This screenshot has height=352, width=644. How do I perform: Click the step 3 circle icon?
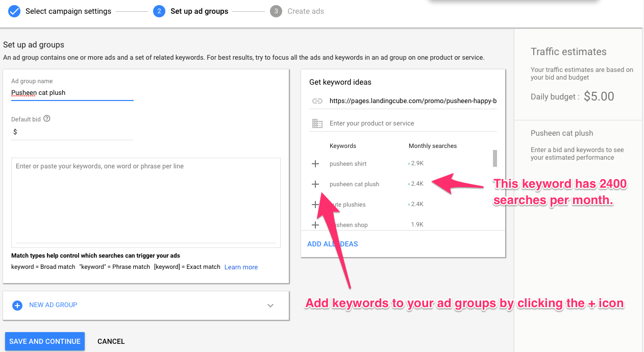click(276, 11)
